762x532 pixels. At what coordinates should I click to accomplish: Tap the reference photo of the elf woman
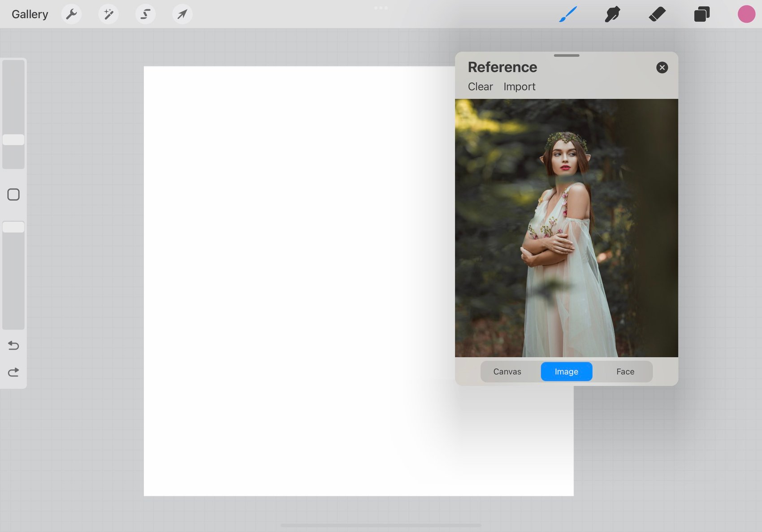[x=567, y=228]
